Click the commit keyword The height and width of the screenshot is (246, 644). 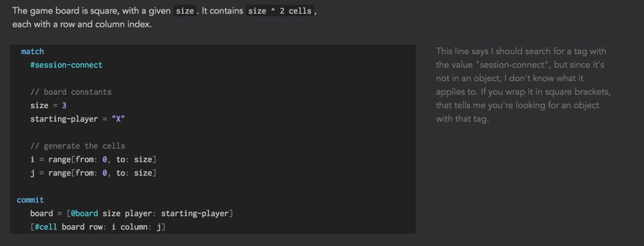coord(30,200)
